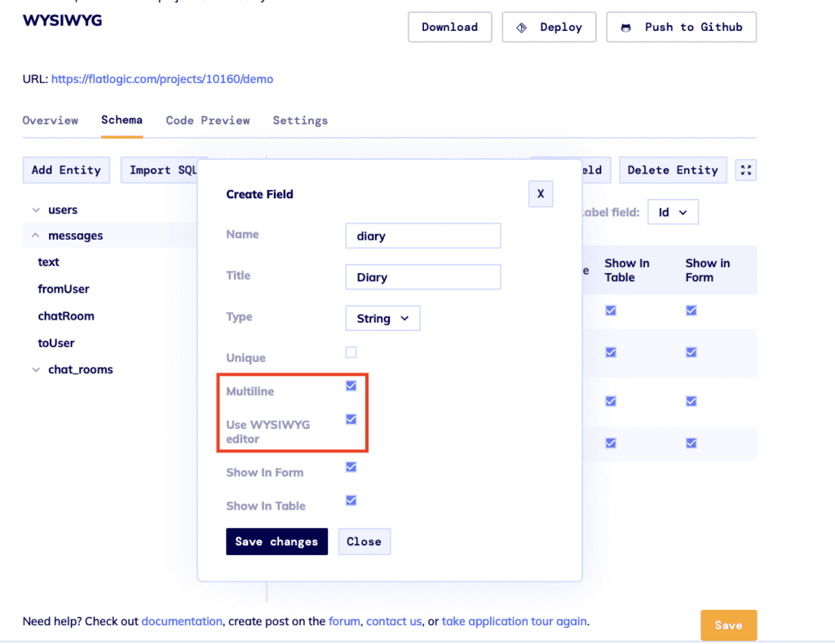
Task: Expand the chat_rooms entity chevron
Action: 36,369
